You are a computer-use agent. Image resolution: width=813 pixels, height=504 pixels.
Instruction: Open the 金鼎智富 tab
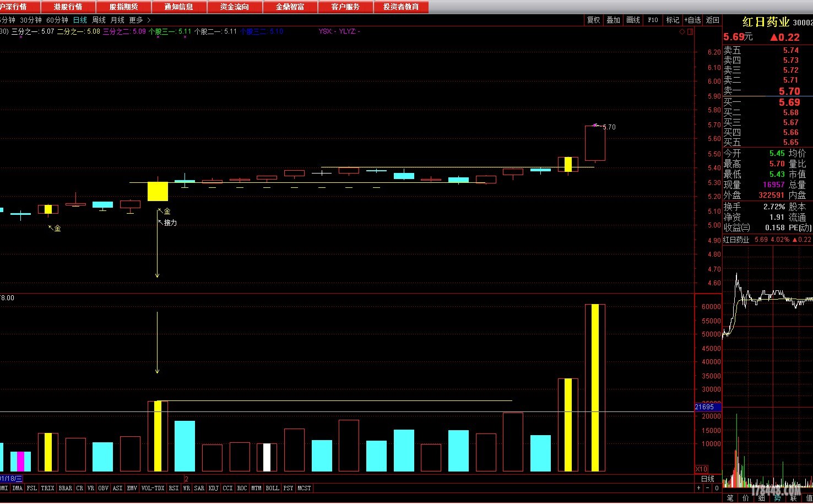point(290,7)
